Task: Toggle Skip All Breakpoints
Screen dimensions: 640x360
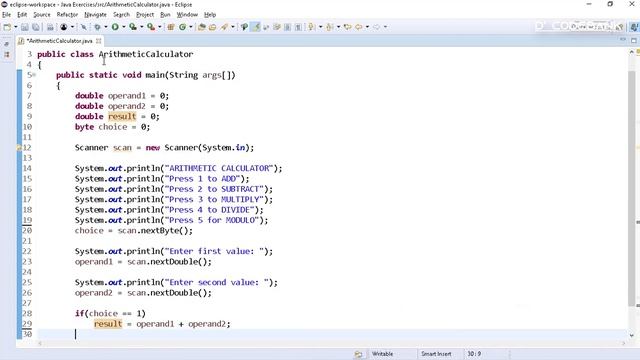Action: 83,27
